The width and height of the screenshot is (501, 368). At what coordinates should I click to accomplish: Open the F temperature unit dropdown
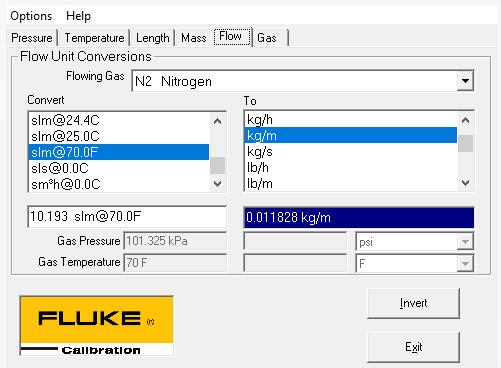(465, 264)
